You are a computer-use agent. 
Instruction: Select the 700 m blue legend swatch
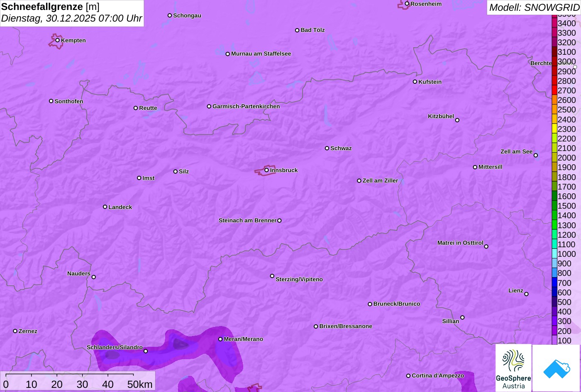554,283
